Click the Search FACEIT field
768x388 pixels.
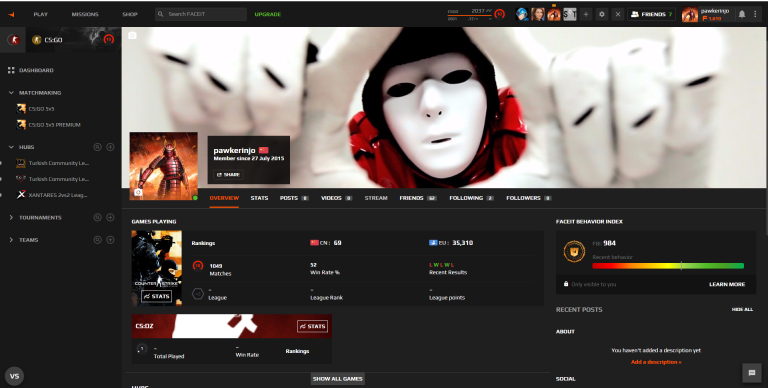[201, 14]
